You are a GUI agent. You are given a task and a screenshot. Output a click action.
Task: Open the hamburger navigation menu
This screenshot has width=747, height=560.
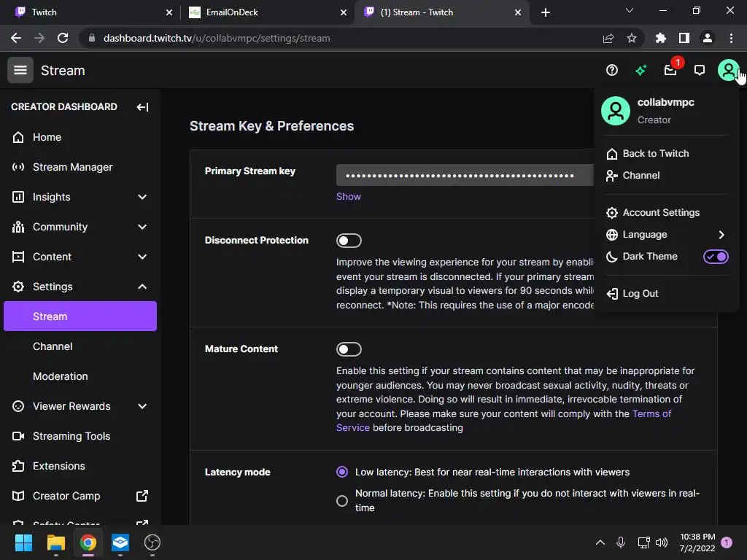20,70
